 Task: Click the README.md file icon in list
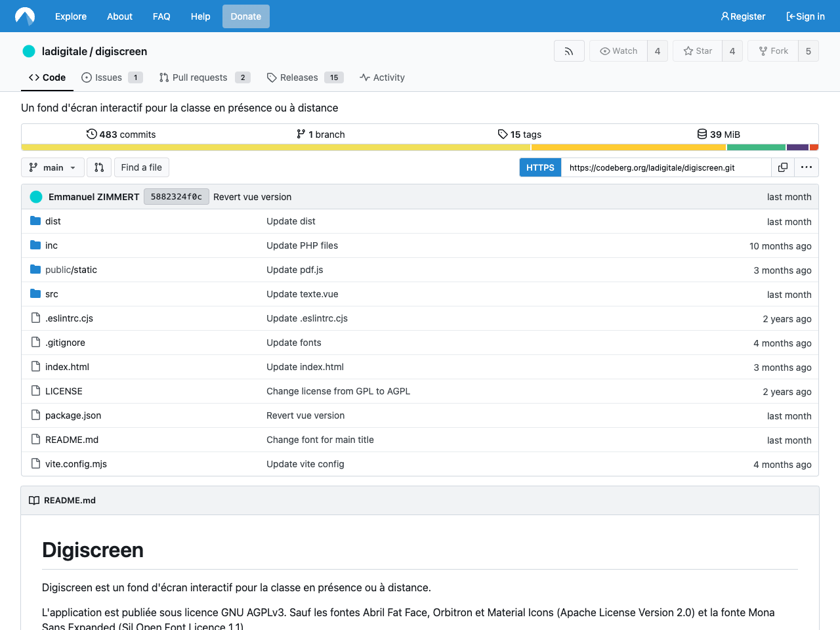[x=35, y=440]
